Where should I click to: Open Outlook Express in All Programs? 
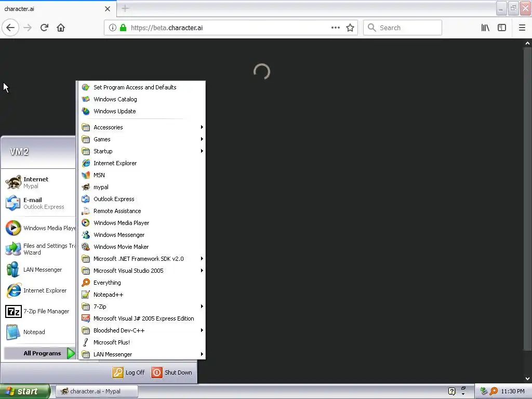(x=142, y=199)
